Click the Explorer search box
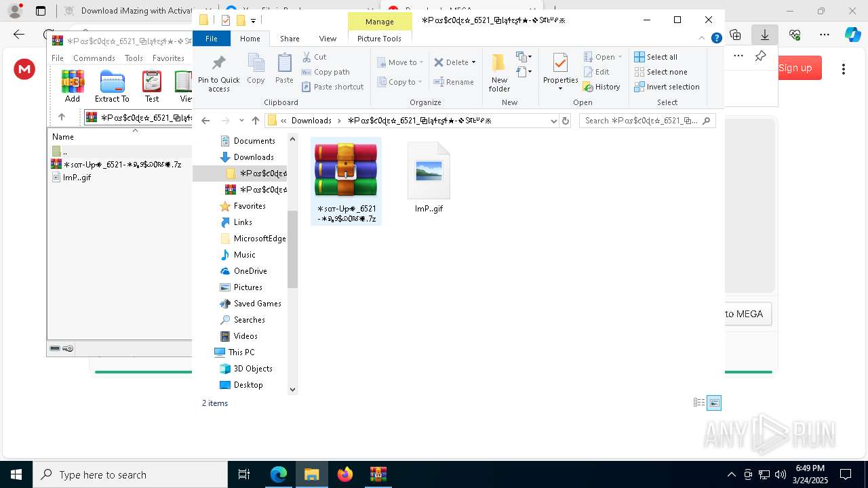 tap(648, 121)
